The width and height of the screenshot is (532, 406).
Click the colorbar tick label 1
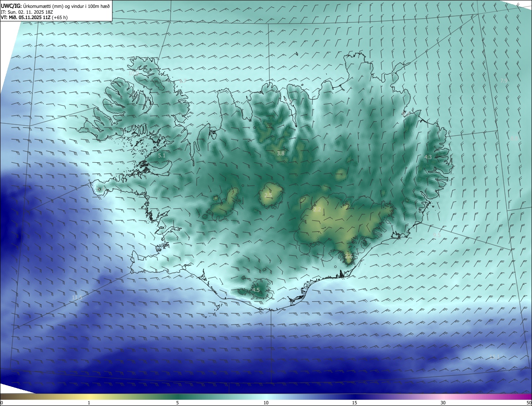[89, 403]
